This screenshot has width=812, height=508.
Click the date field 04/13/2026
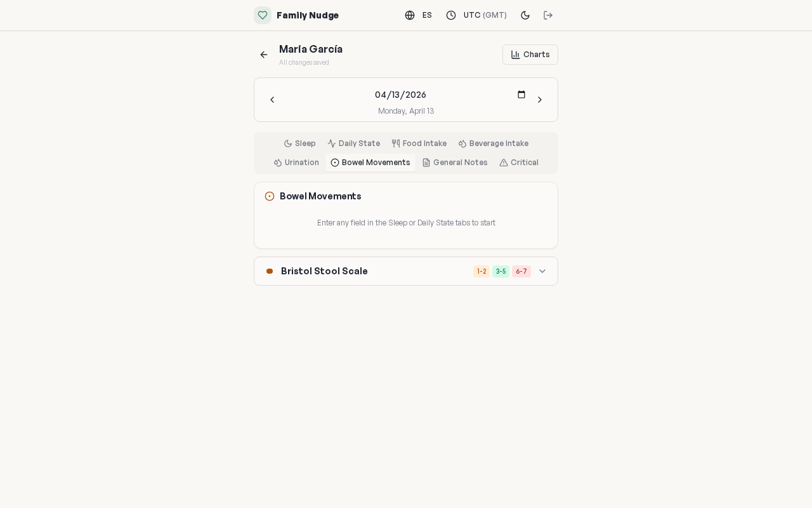(x=400, y=95)
